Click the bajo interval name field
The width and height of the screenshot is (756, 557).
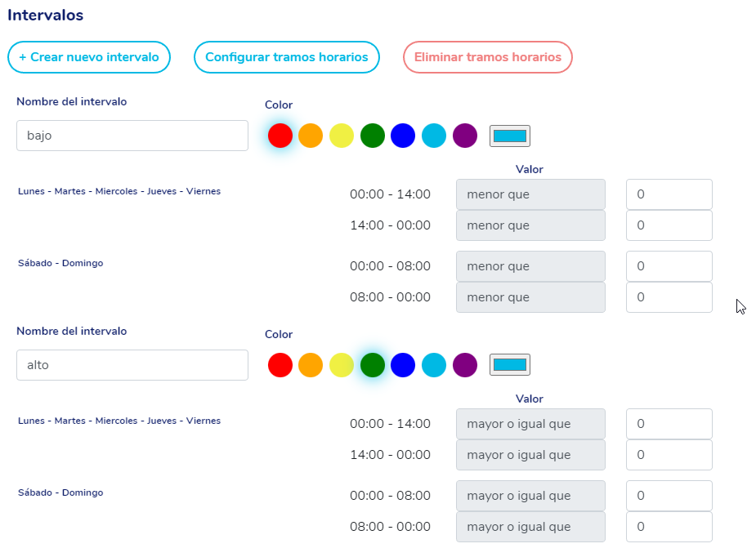tap(132, 136)
